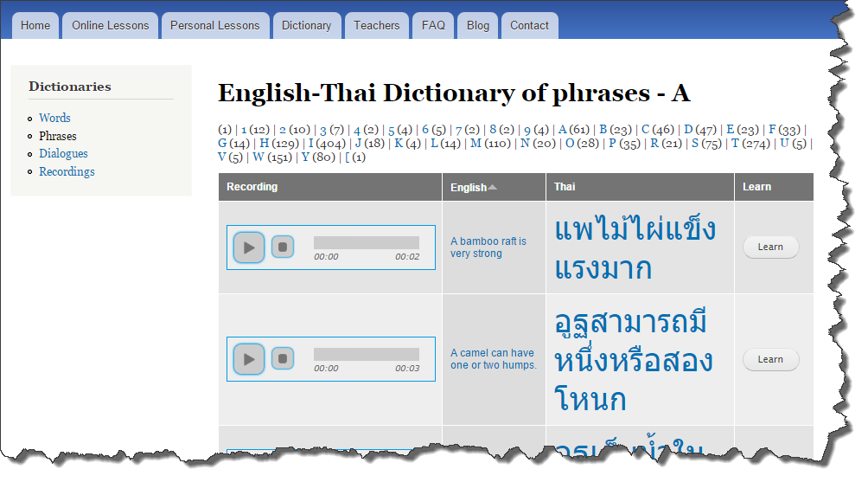Show phrases starting with U
The height and width of the screenshot is (482, 868).
pos(784,144)
